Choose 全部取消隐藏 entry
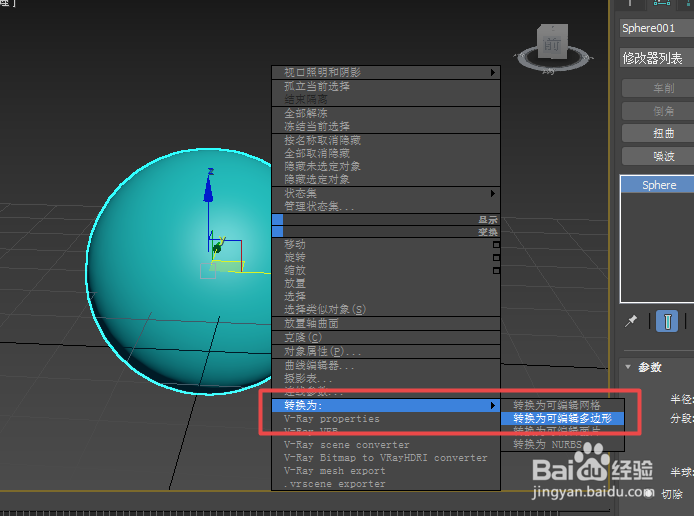Viewport: 694px width, 516px height. 386,154
